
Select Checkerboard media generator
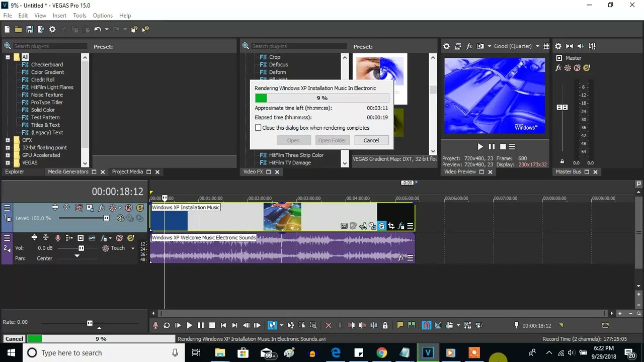[x=47, y=65]
